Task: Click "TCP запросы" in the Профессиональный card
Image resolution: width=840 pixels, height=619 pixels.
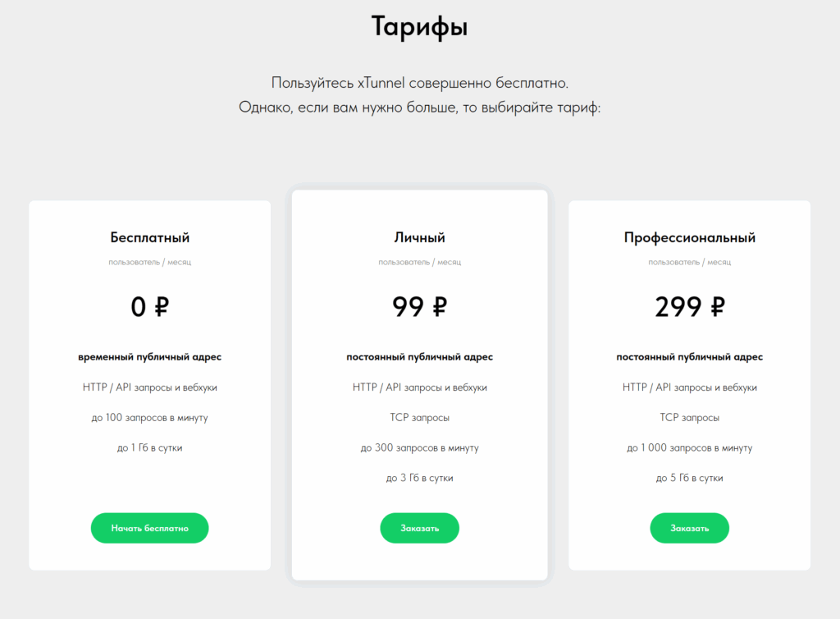Action: point(689,418)
